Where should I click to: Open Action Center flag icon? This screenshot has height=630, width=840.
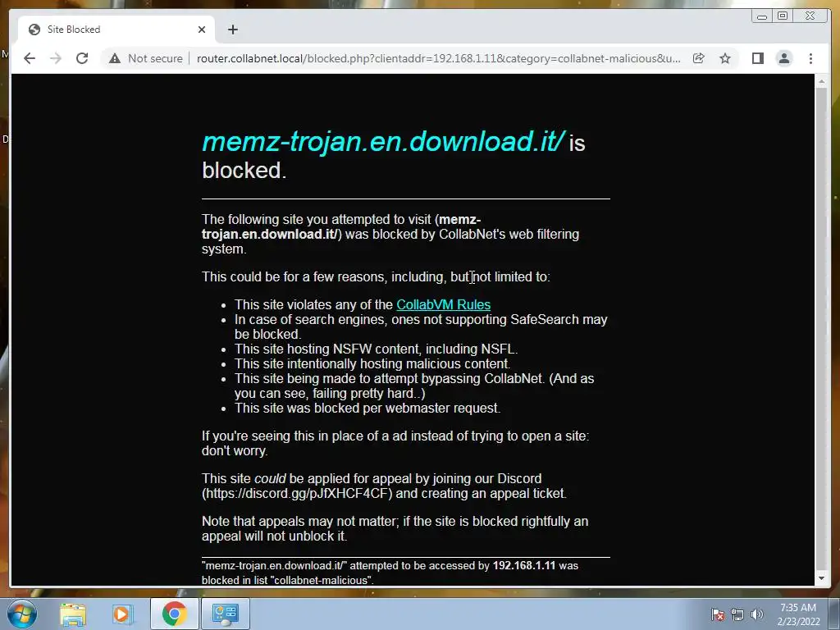point(718,614)
